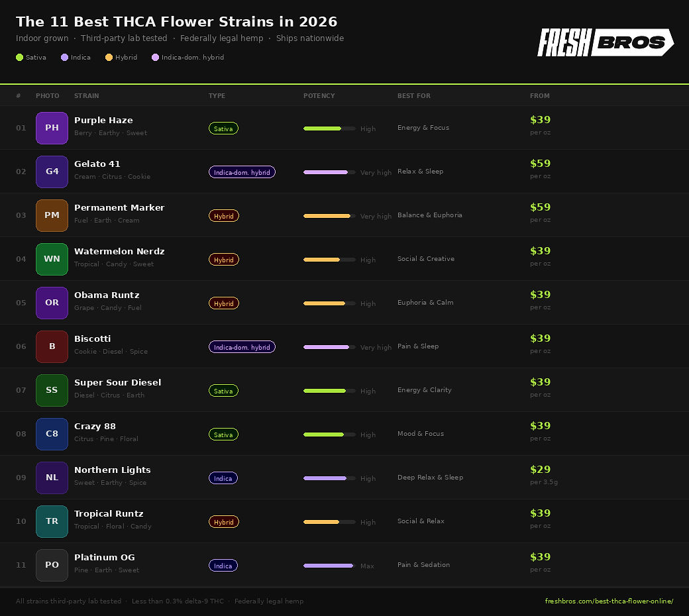Image resolution: width=689 pixels, height=616 pixels.
Task: Click the Hybrid tag on Permanent Marker
Action: (224, 216)
